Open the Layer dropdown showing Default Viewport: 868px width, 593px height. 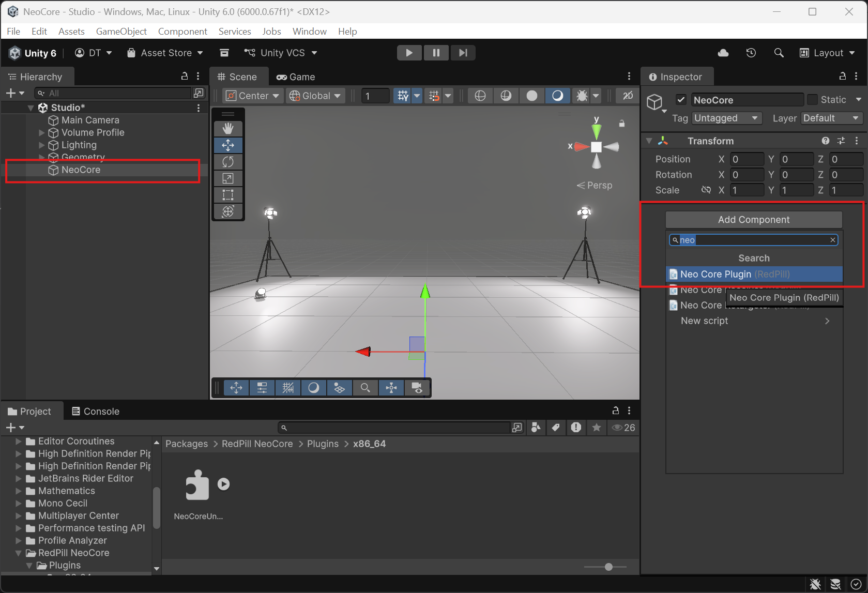tap(831, 118)
